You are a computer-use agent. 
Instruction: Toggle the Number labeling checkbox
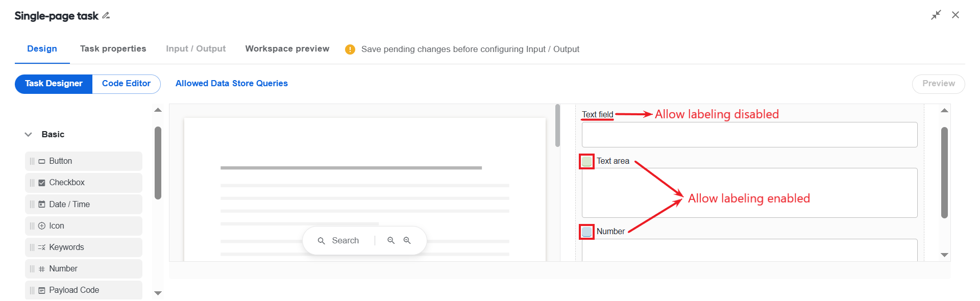[587, 232]
